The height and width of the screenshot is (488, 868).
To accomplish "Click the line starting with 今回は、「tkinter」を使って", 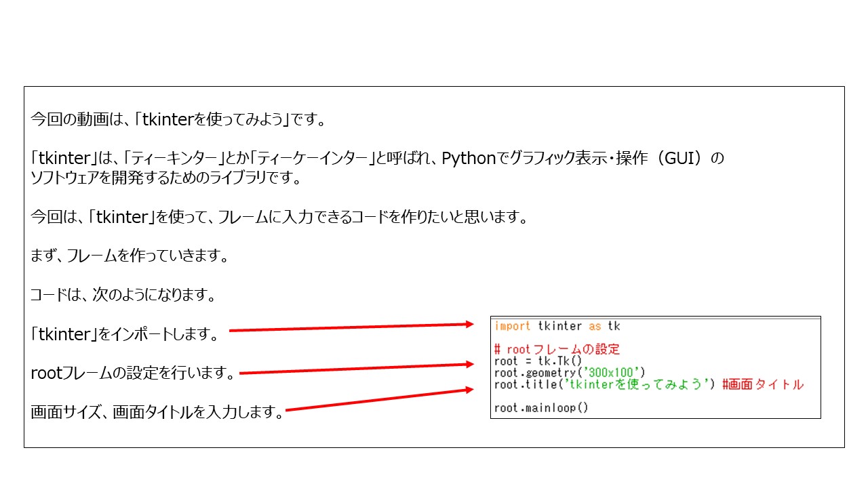I will click(x=279, y=218).
